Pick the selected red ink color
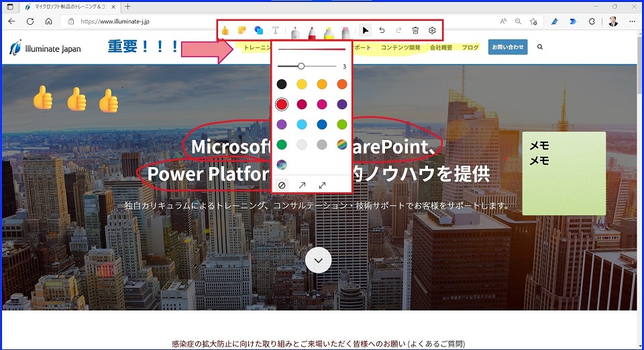The width and height of the screenshot is (644, 350). click(x=282, y=104)
